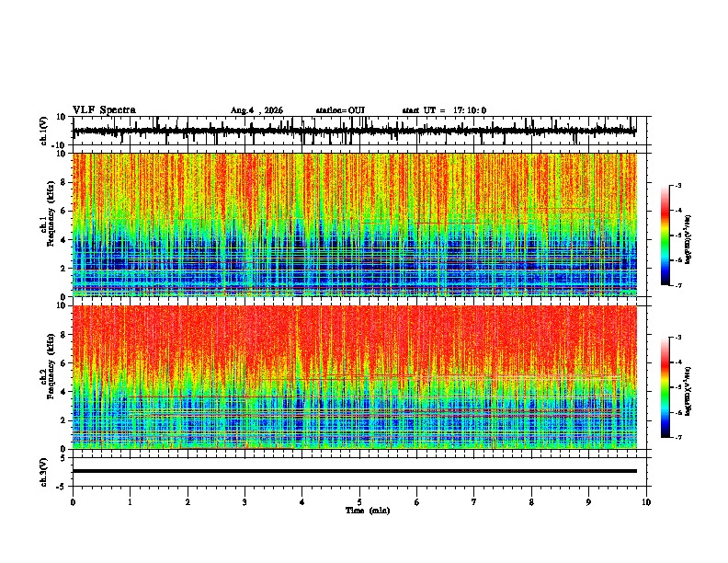This screenshot has width=728, height=563.
Task: Select the "Aug.4 , 2026" date text
Action: coord(256,110)
